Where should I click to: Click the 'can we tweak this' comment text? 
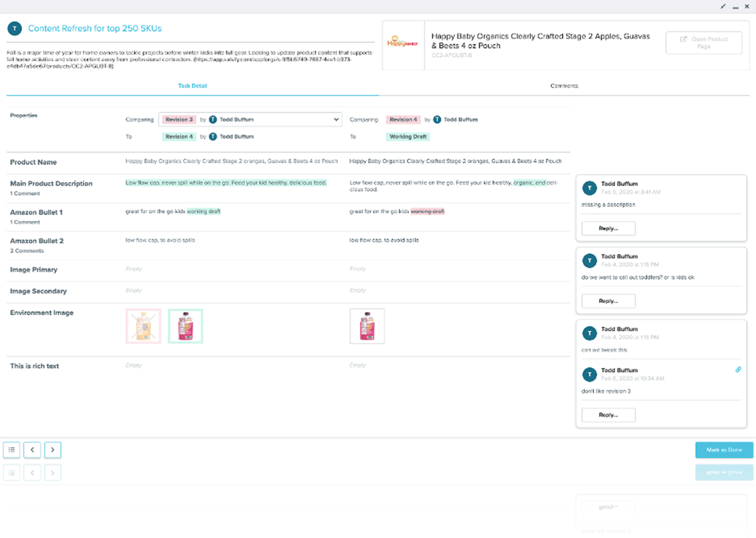(604, 350)
